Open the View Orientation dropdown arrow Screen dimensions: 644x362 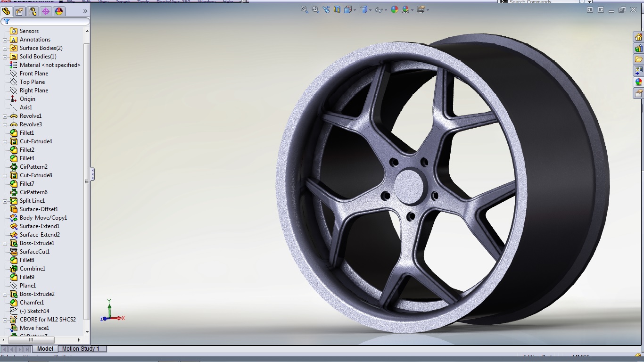click(x=355, y=10)
